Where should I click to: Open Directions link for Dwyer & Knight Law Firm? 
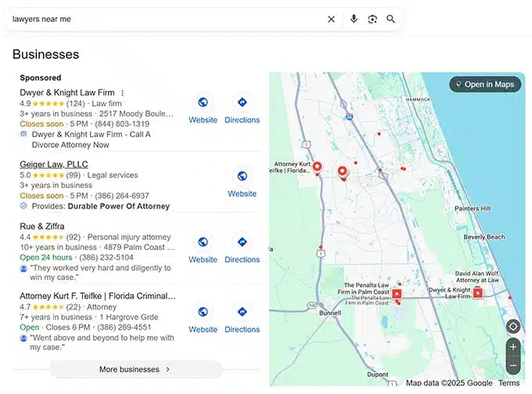(x=243, y=120)
